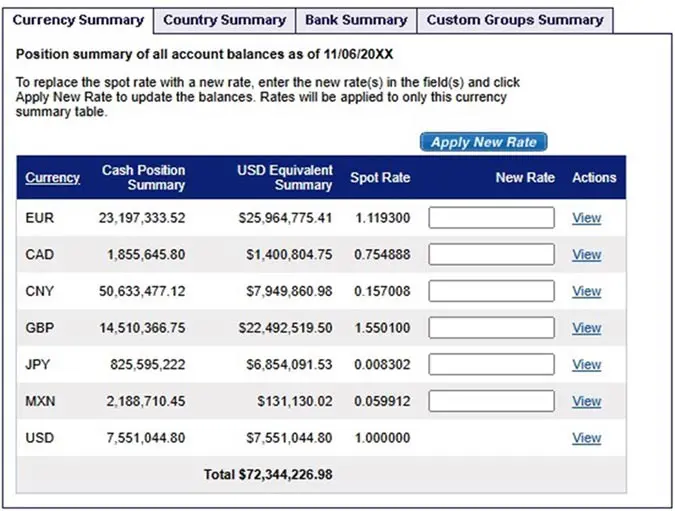Viewport: 675px width, 511px height.
Task: Open the GBP row View link
Action: point(586,328)
